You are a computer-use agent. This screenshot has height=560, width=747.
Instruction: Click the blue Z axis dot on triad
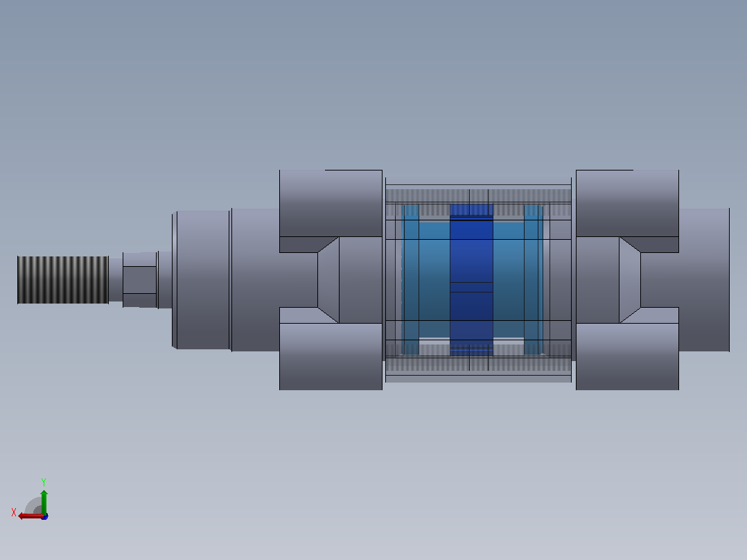pyautogui.click(x=45, y=516)
